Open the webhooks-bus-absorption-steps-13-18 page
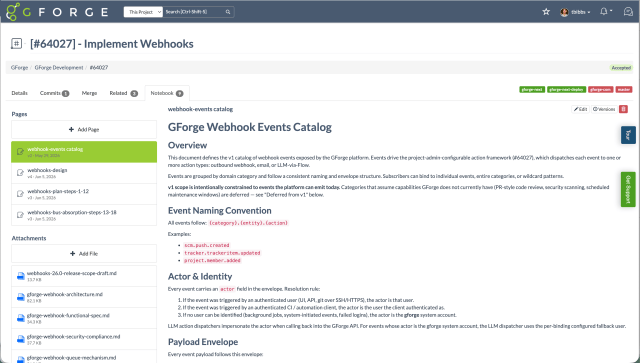640x363 pixels. click(84, 215)
